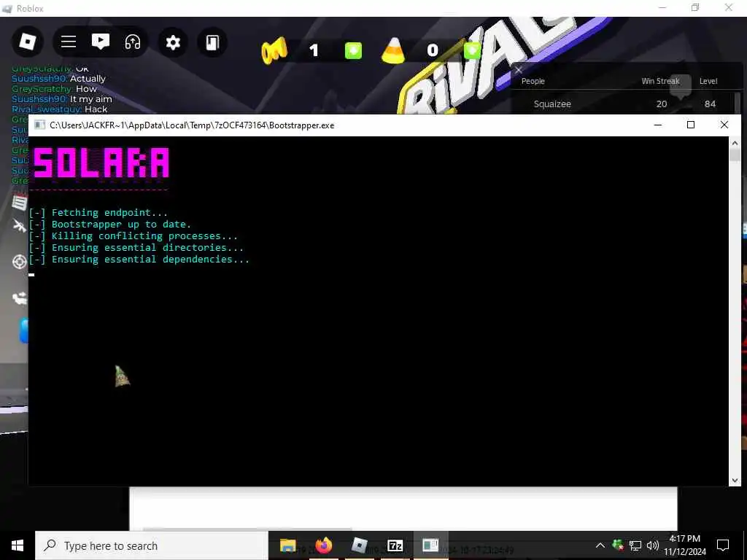Switch to Roblox from the taskbar
Viewport: 747px width, 560px height.
pos(359,545)
